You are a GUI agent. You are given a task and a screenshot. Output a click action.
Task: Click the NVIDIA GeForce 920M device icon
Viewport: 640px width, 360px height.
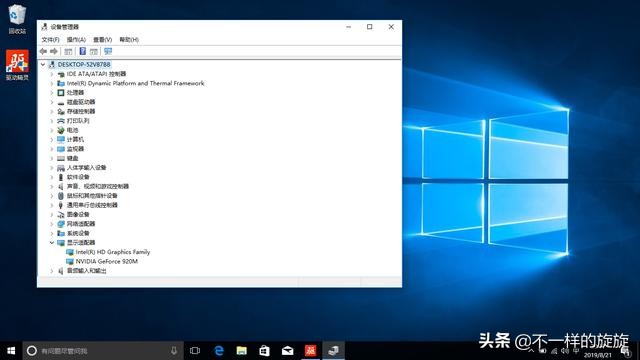point(70,262)
